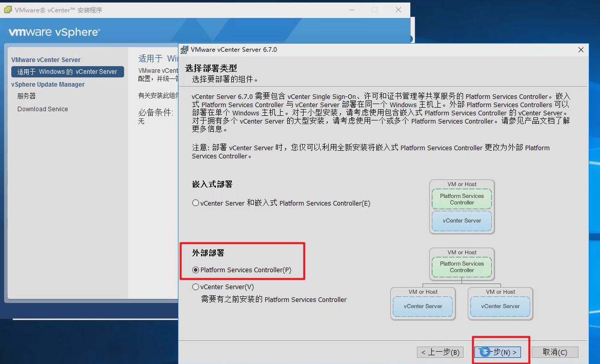600x364 pixels.
Task: Click the 取消(C) cancel button
Action: point(555,352)
